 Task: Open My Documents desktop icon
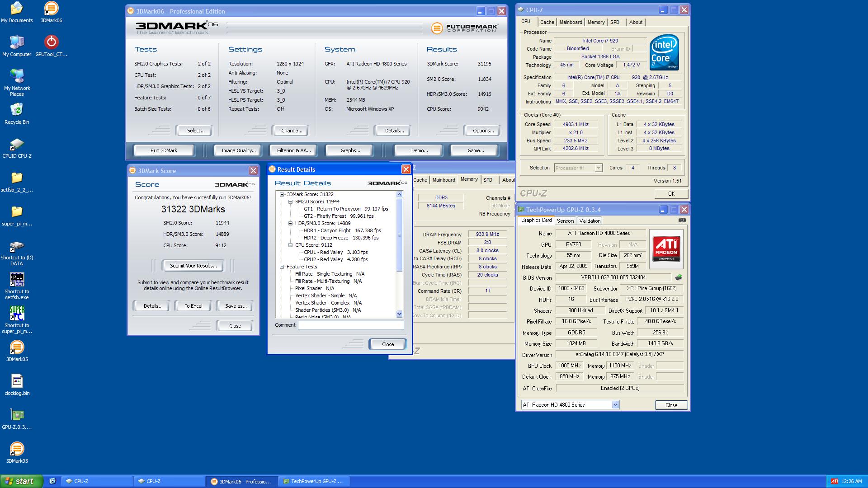(17, 12)
